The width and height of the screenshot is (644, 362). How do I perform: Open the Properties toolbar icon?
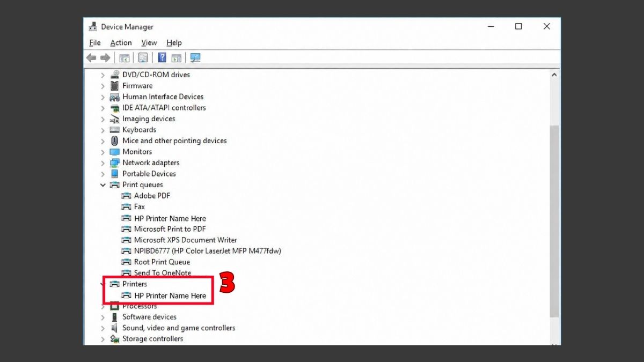tap(143, 58)
